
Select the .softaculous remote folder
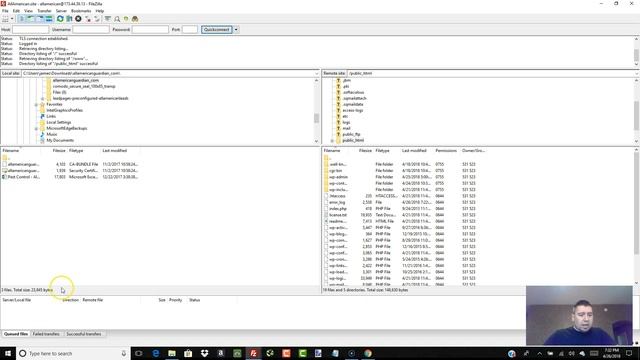(353, 92)
